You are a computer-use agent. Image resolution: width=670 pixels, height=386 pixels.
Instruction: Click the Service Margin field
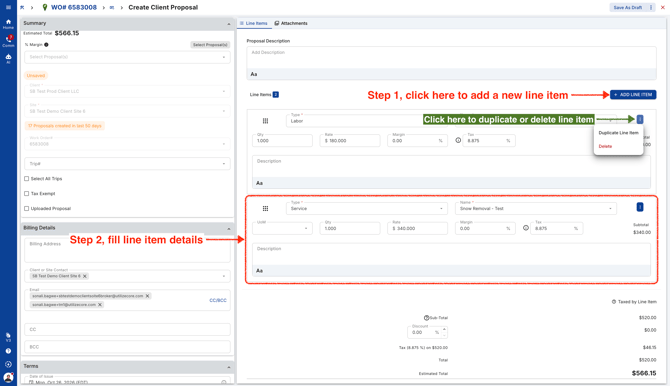click(485, 228)
